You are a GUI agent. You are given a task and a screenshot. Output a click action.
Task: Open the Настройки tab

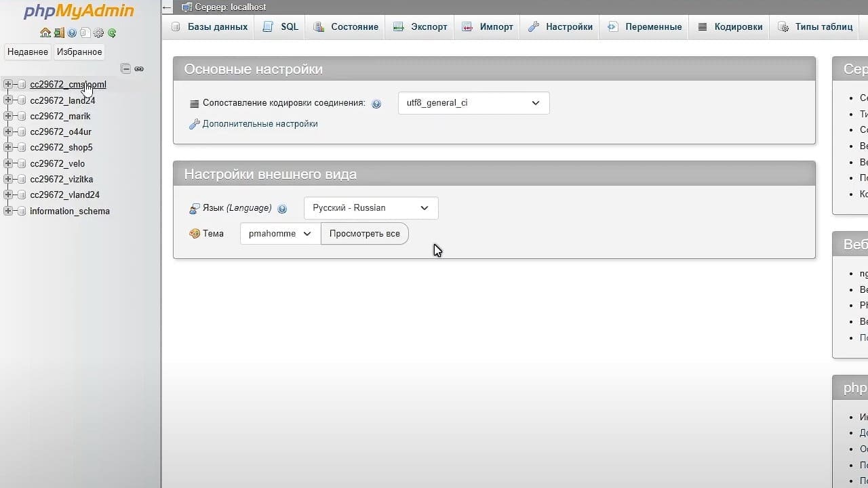[560, 27]
